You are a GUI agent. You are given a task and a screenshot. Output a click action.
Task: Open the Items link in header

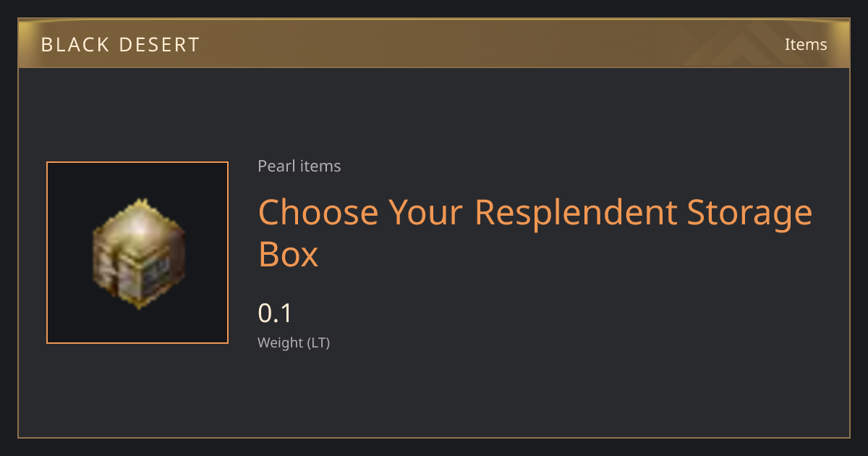[806, 44]
